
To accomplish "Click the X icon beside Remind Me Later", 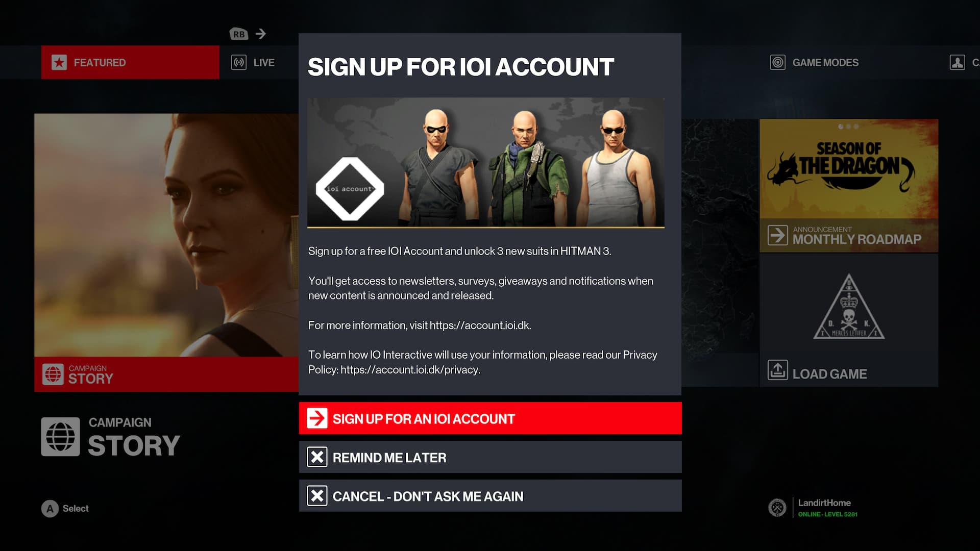I will (317, 457).
